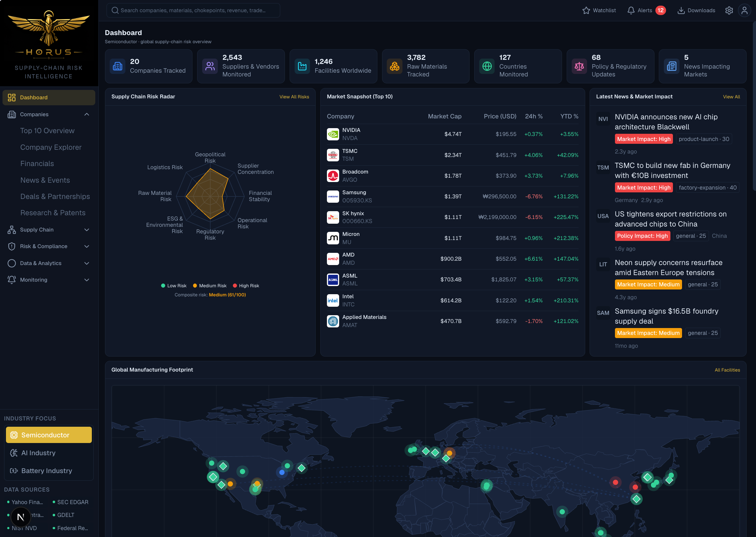Open Research & Patents page
Image resolution: width=756 pixels, height=537 pixels.
click(53, 213)
